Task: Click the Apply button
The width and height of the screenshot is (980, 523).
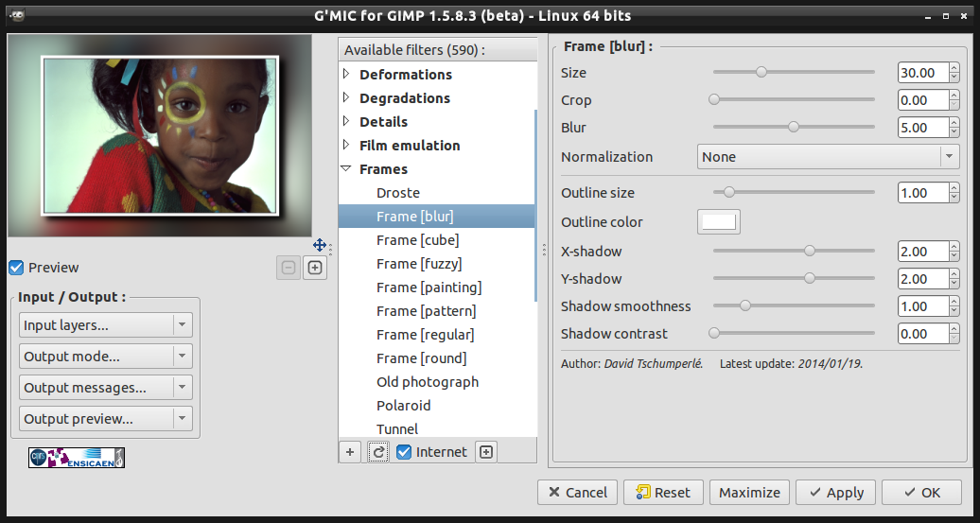Action: (835, 493)
